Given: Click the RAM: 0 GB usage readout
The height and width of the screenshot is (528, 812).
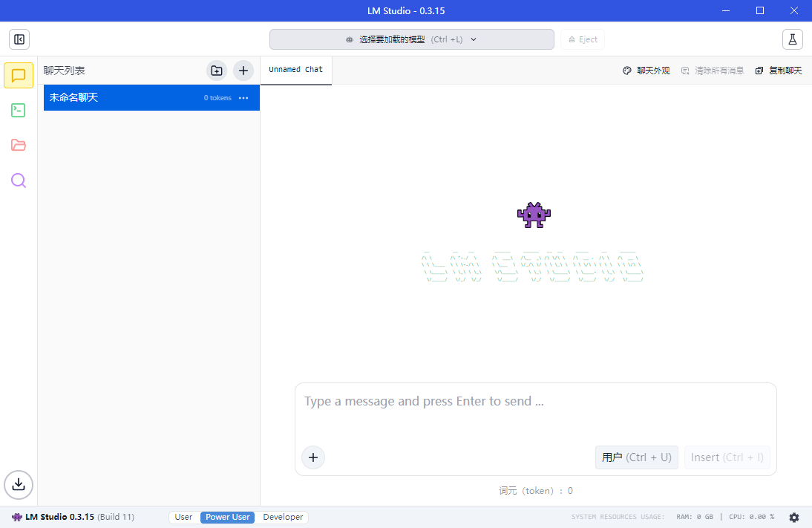Looking at the screenshot, I should pyautogui.click(x=695, y=517).
